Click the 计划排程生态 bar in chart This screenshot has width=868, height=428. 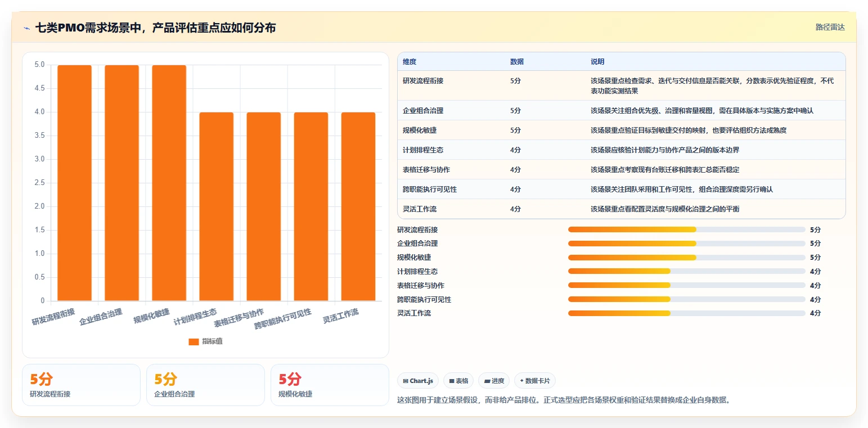click(x=217, y=206)
